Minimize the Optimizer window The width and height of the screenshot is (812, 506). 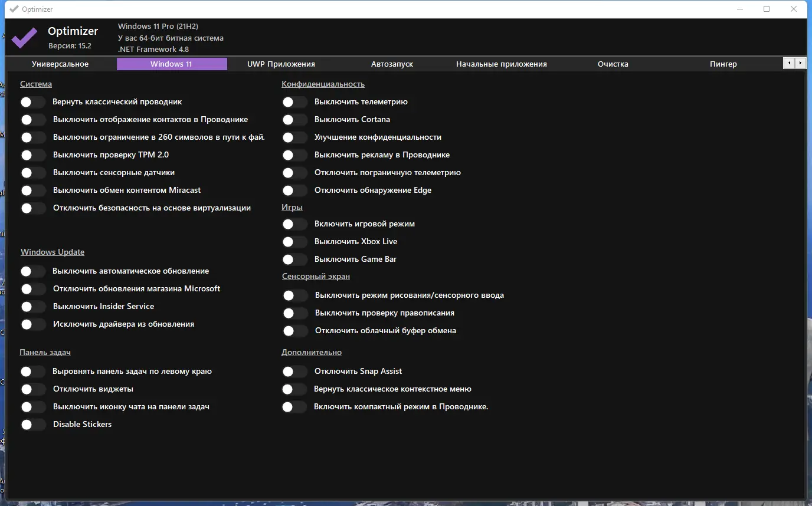pos(739,9)
